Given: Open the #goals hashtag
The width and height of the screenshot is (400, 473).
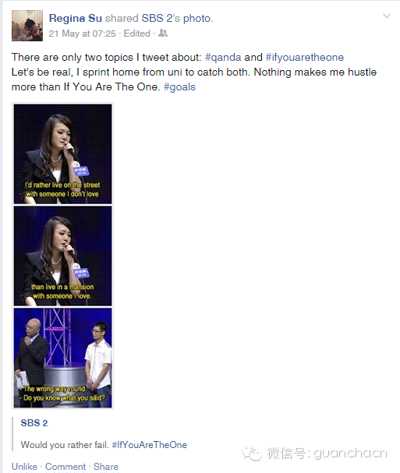Looking at the screenshot, I should tap(180, 87).
